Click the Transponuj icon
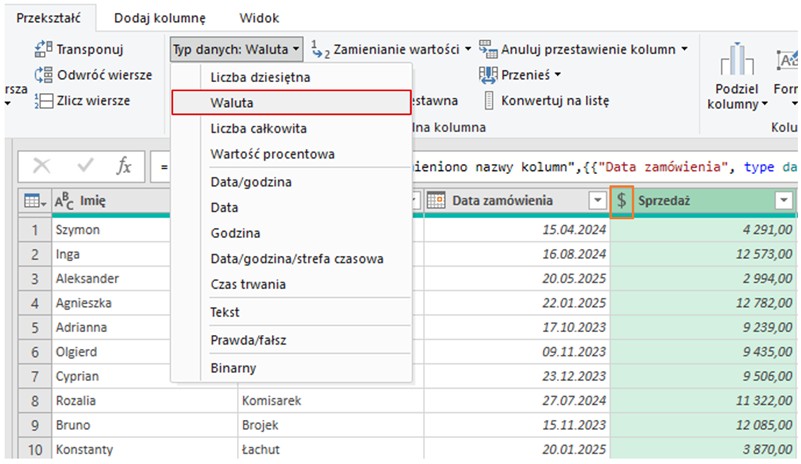Image resolution: width=801 pixels, height=464 pixels. [43, 49]
